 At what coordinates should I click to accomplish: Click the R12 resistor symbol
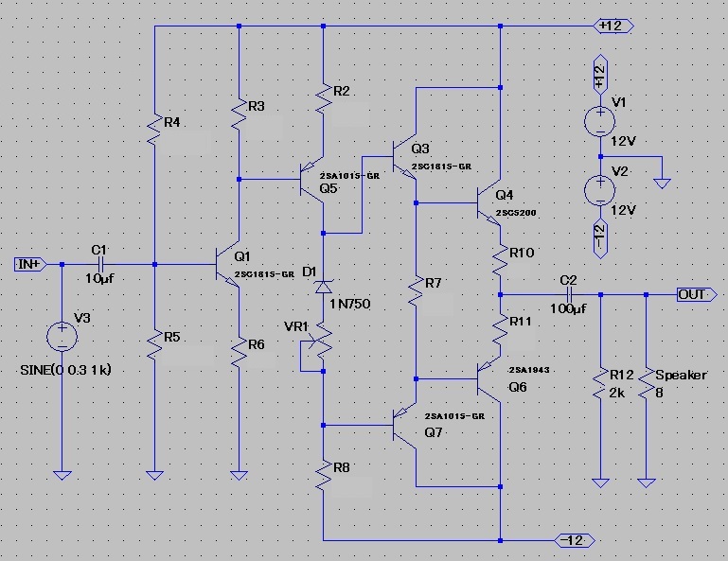click(x=598, y=383)
